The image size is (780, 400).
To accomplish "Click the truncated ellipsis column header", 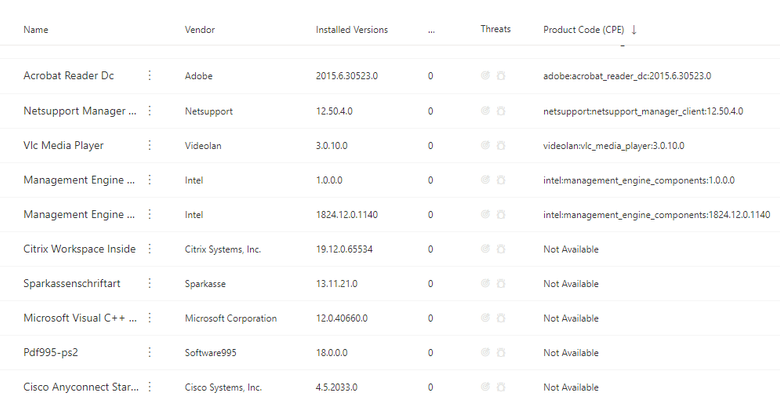I will [431, 31].
